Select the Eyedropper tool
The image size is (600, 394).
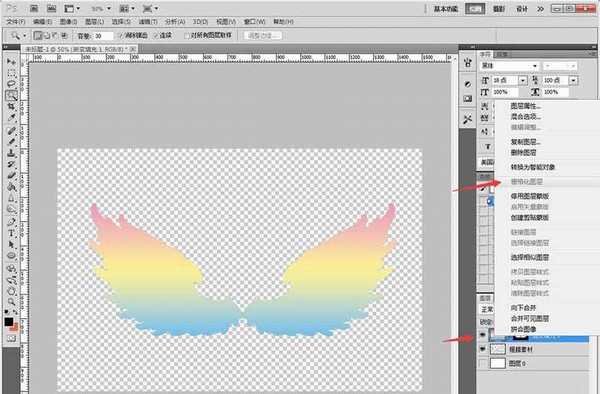point(11,118)
